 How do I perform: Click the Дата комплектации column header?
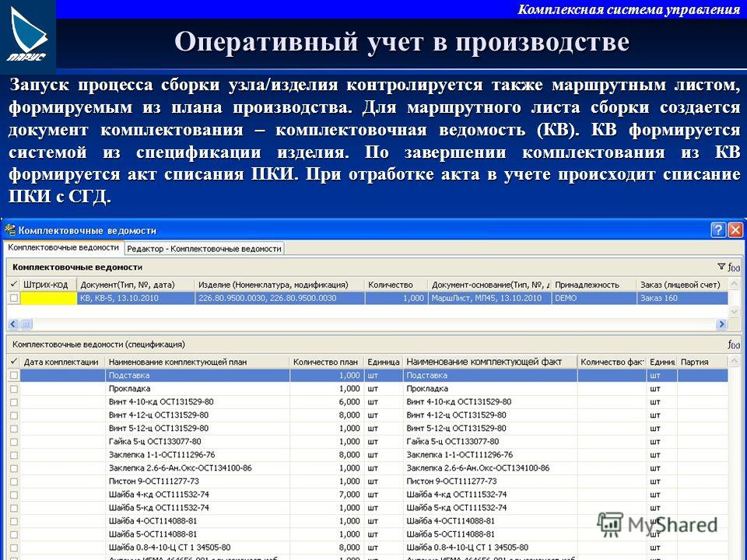coord(62,362)
